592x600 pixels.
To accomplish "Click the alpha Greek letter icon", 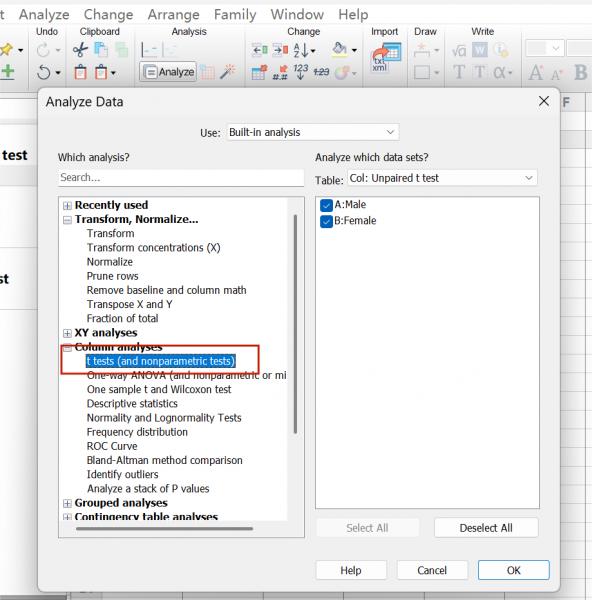I will pos(499,72).
